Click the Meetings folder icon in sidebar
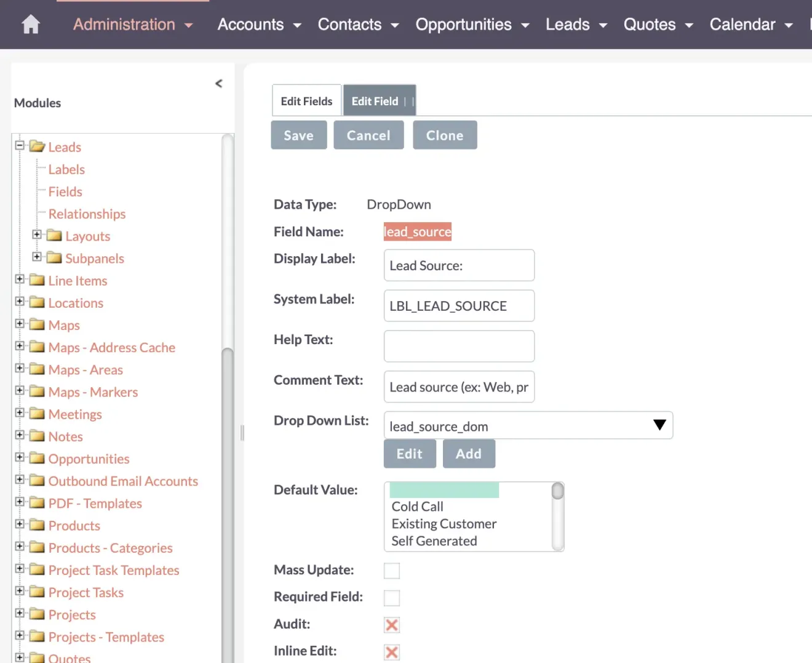Viewport: 812px width, 663px height. pos(37,414)
